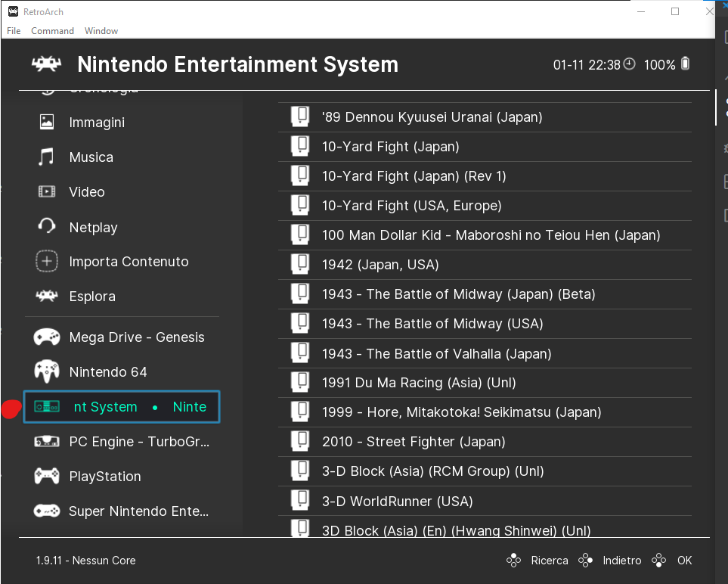This screenshot has height=584, width=728.
Task: Select the Esplora invader icon
Action: pyautogui.click(x=46, y=296)
